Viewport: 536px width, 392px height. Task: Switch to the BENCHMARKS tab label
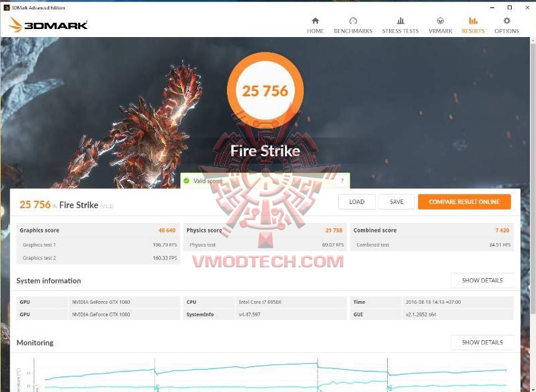tap(353, 31)
